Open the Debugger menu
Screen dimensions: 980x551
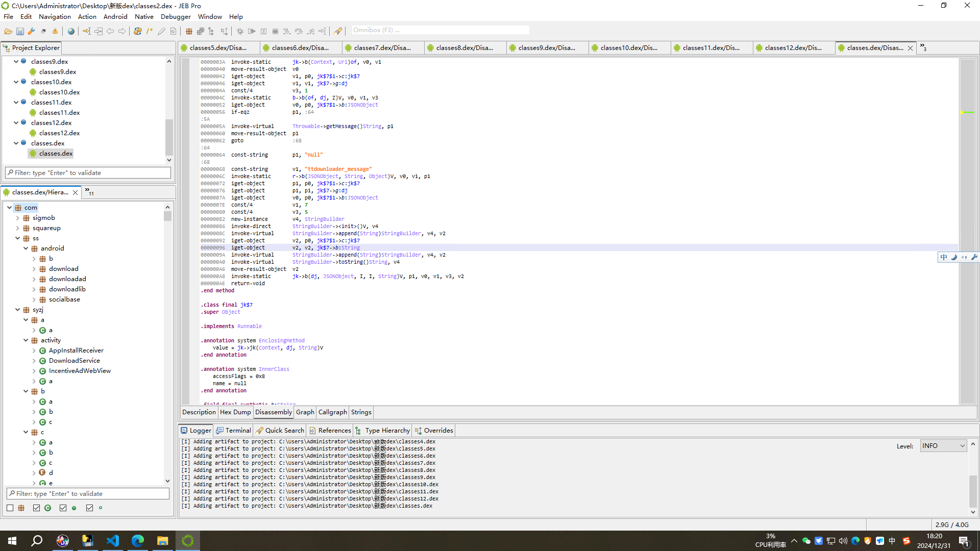click(176, 16)
